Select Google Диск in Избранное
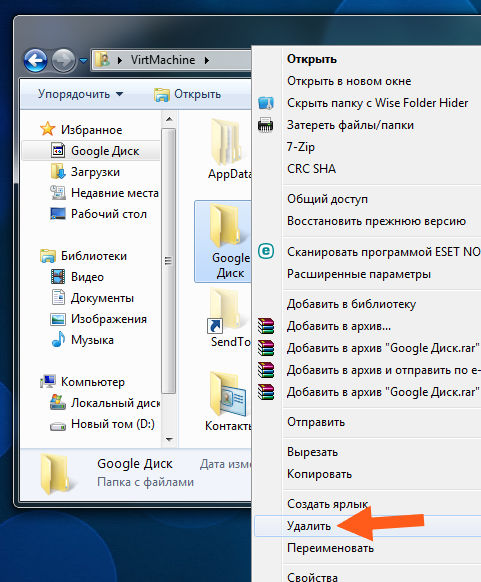The width and height of the screenshot is (481, 582). [x=91, y=151]
